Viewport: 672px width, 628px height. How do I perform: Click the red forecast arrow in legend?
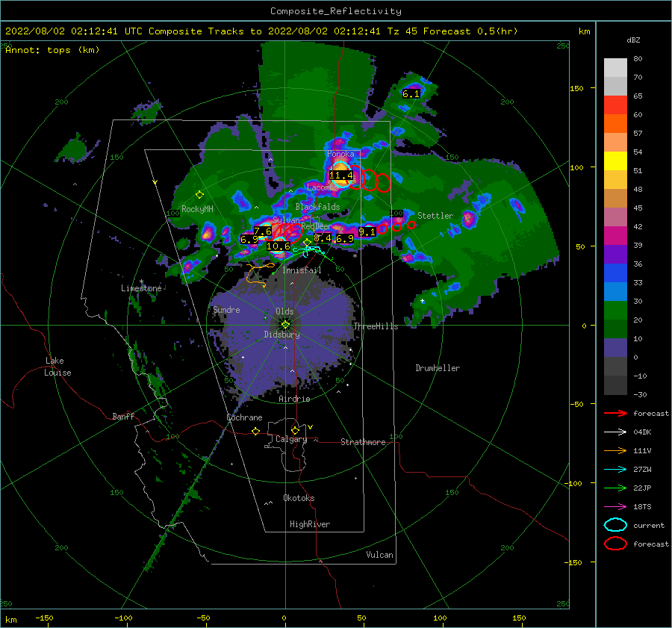pyautogui.click(x=615, y=413)
